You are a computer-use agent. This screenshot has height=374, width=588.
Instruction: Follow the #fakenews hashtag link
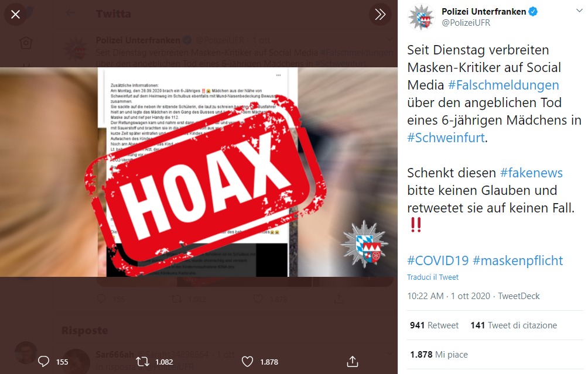pyautogui.click(x=531, y=173)
